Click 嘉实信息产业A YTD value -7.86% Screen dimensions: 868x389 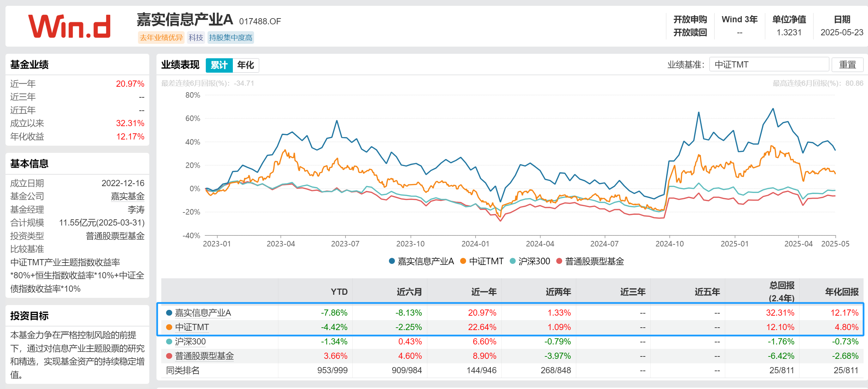pos(334,313)
